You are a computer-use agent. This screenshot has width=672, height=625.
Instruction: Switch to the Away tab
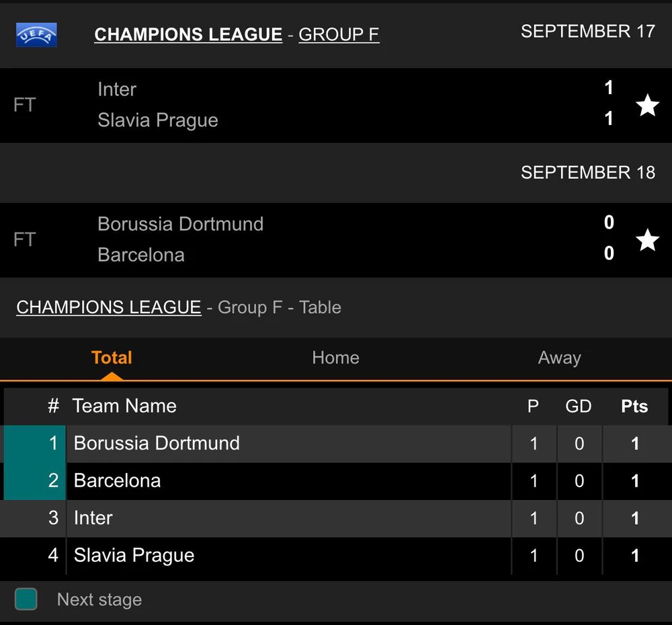click(559, 358)
